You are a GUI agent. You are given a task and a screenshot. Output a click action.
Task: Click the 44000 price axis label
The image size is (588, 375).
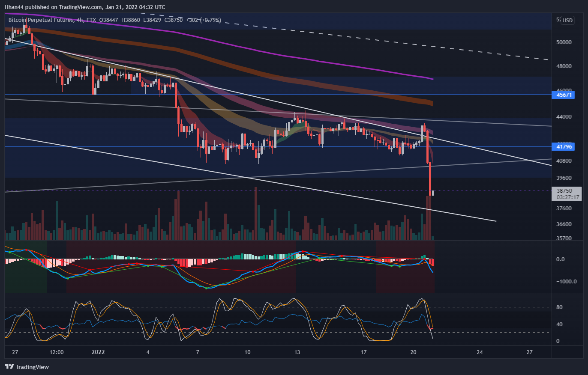click(564, 117)
